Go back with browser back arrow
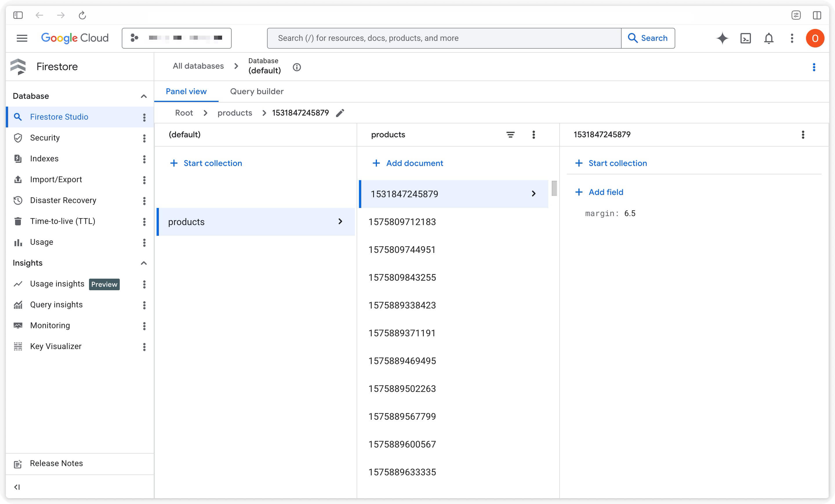 (x=39, y=15)
